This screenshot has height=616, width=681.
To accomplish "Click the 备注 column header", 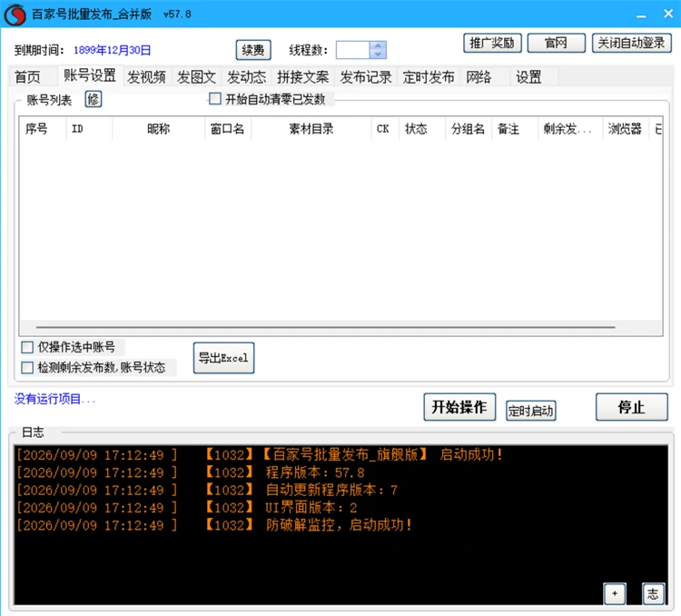I will tap(515, 129).
